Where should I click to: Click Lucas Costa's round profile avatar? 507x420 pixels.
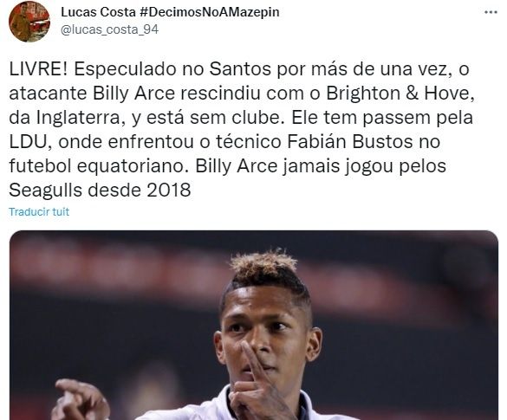coord(29,22)
